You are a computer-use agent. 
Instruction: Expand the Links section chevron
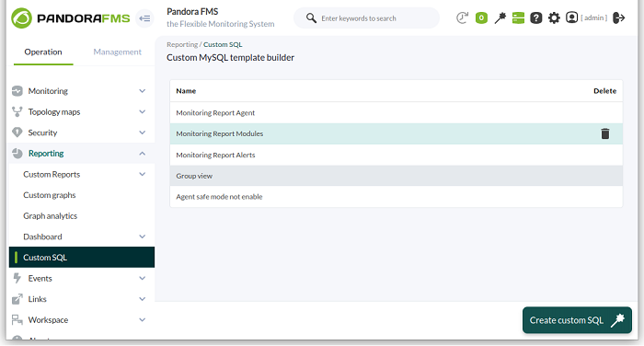(142, 299)
